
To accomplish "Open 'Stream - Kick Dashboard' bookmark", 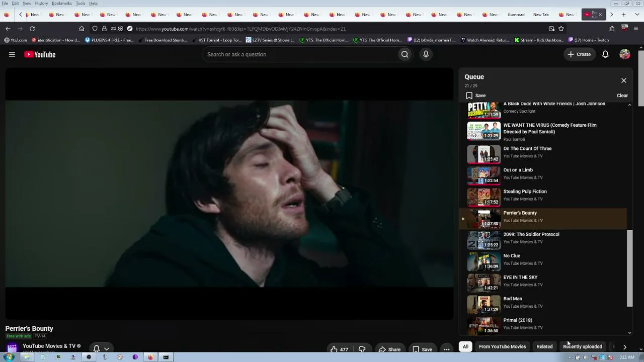I will (538, 40).
